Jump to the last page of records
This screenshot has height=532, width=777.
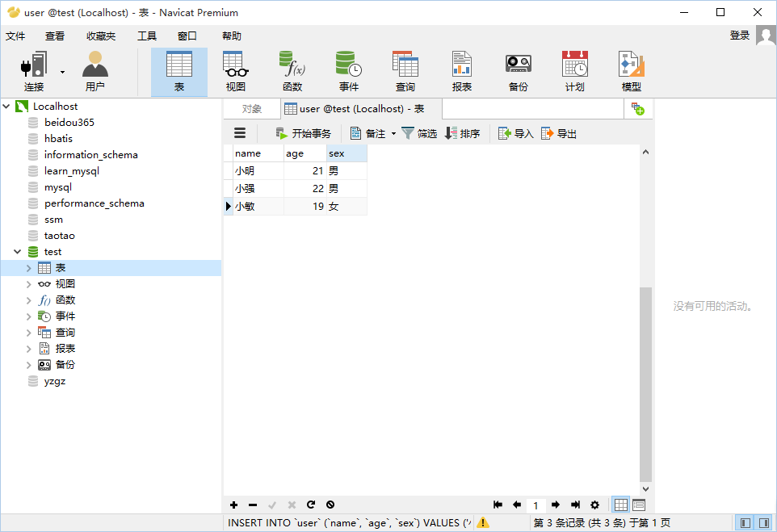pyautogui.click(x=575, y=505)
